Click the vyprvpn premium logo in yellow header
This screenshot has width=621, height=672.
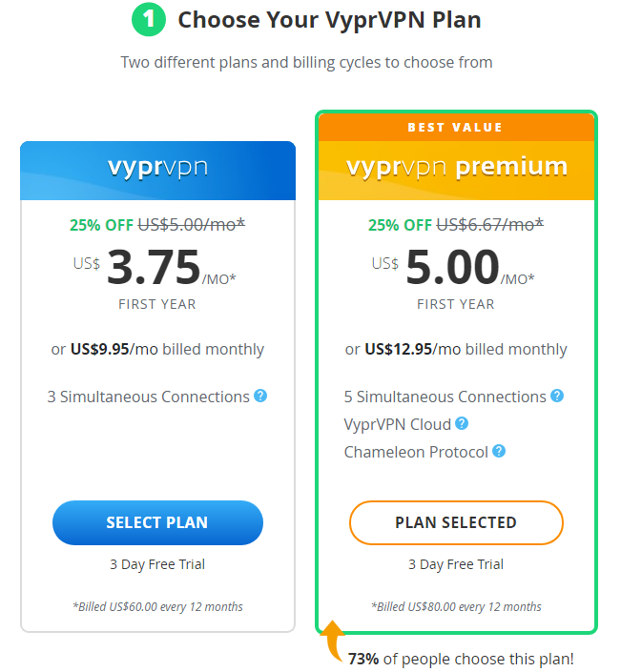[457, 168]
